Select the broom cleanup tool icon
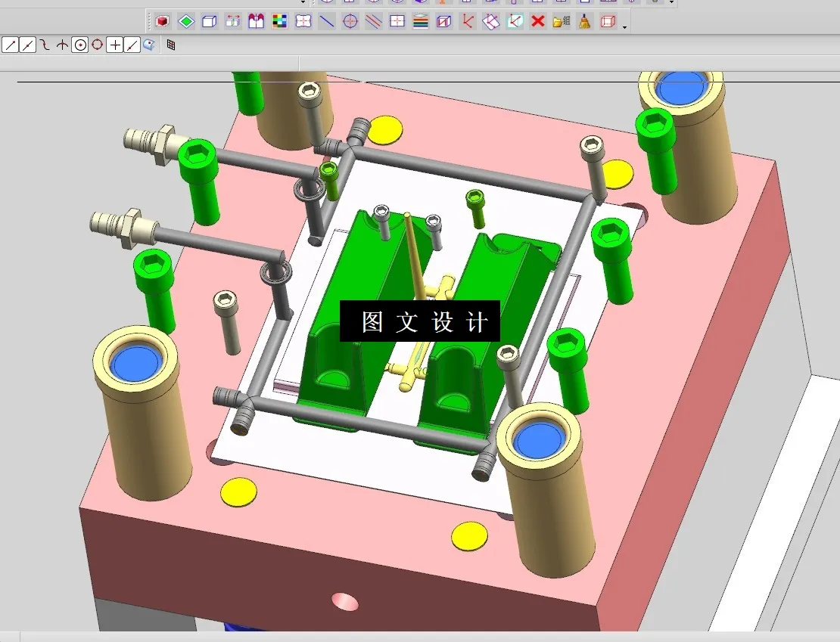 (x=584, y=22)
